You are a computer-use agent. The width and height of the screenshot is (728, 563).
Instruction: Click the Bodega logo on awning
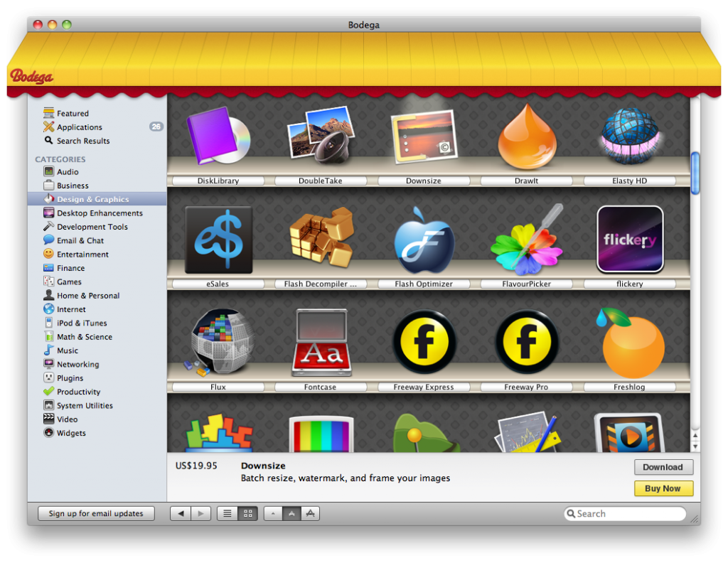pos(31,75)
